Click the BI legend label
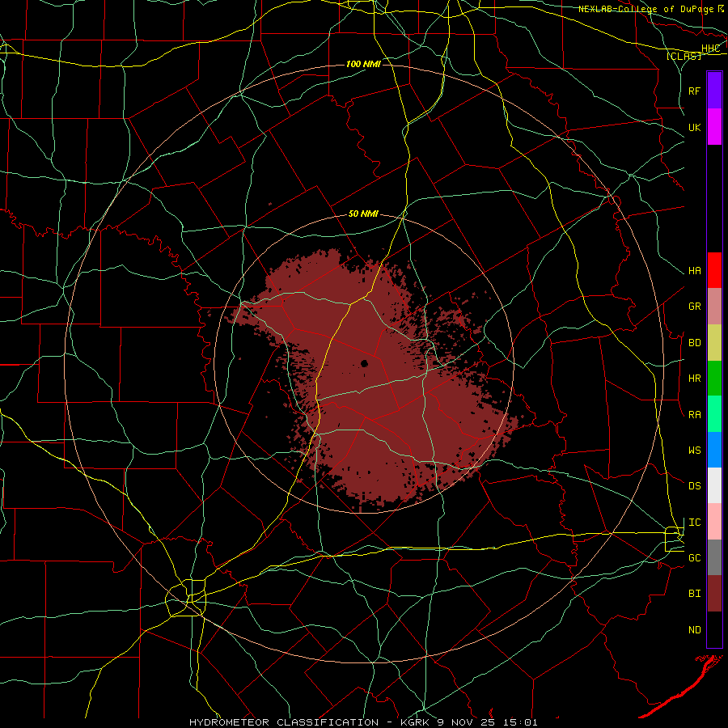Image resolution: width=728 pixels, height=728 pixels. pyautogui.click(x=695, y=594)
